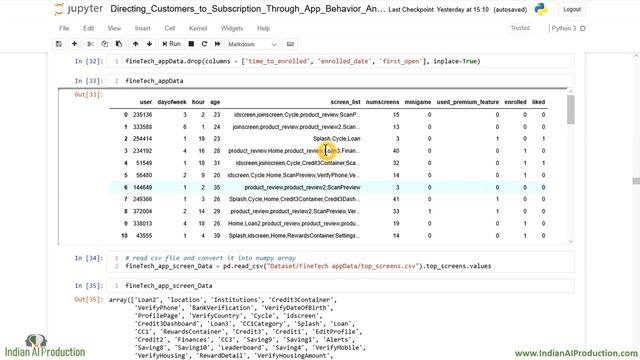The image size is (640, 360).
Task: Click user cell 372004
Action: [142, 211]
